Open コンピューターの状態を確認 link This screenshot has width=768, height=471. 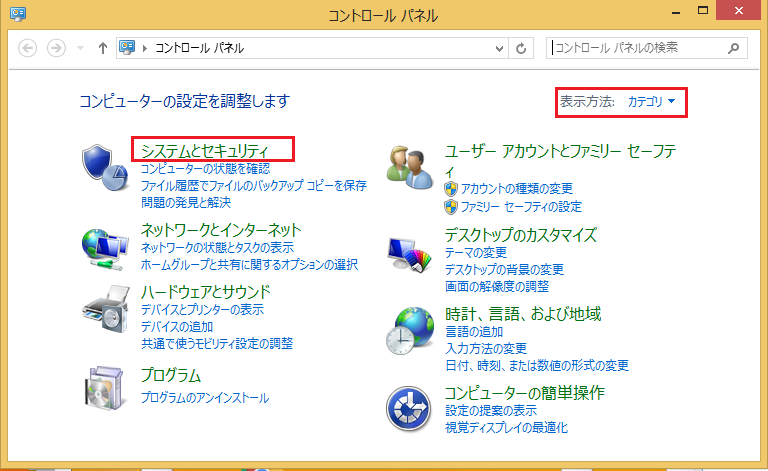205,169
